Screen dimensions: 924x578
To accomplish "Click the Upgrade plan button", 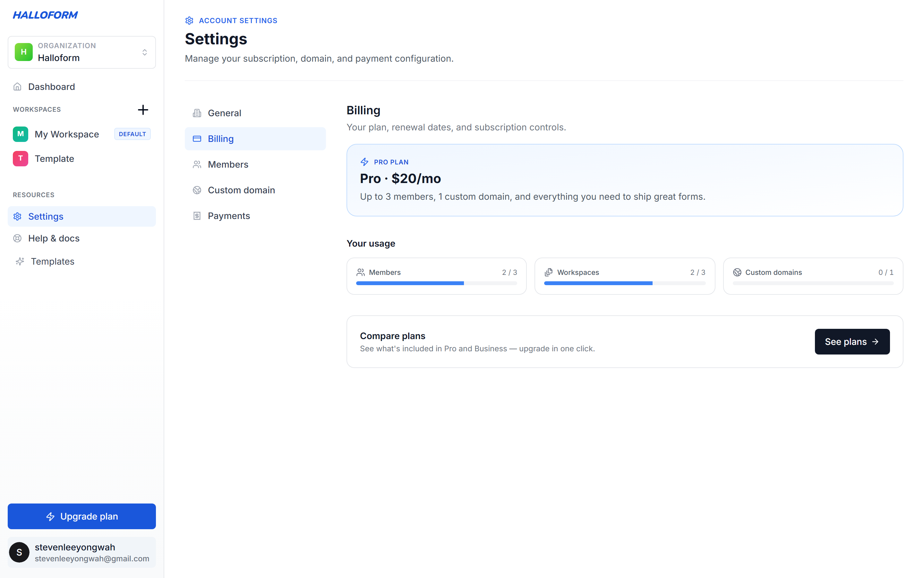I will pyautogui.click(x=82, y=516).
